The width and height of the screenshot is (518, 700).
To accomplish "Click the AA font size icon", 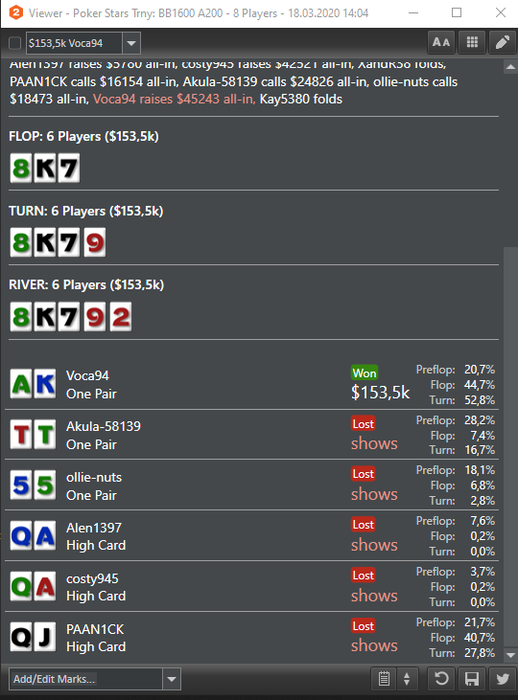I will (x=441, y=42).
